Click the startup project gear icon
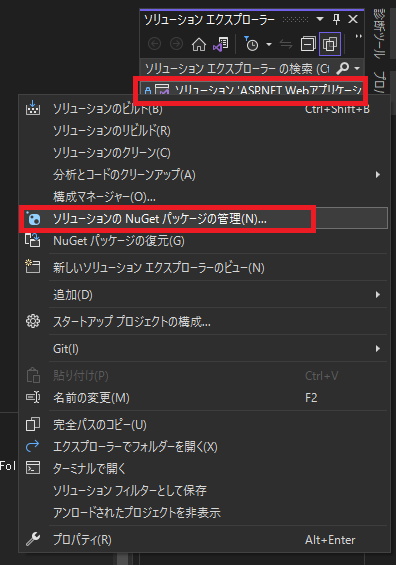Image resolution: width=396 pixels, height=565 pixels. [x=33, y=321]
